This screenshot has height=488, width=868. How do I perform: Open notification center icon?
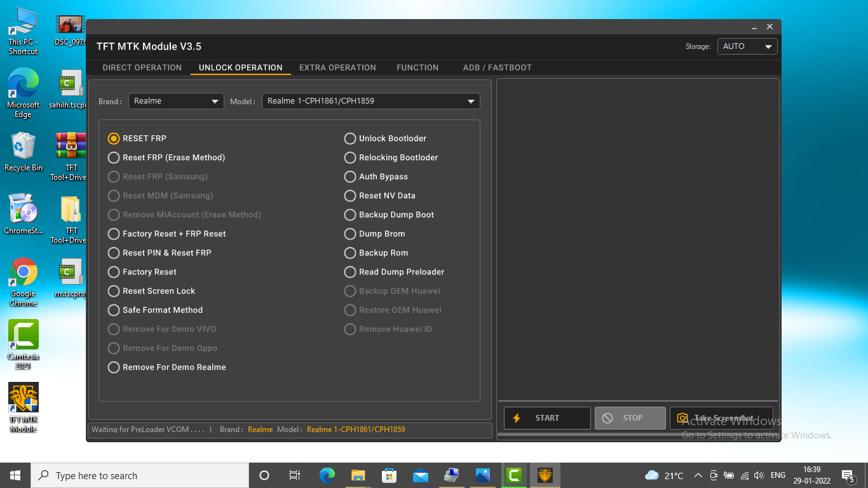(848, 475)
